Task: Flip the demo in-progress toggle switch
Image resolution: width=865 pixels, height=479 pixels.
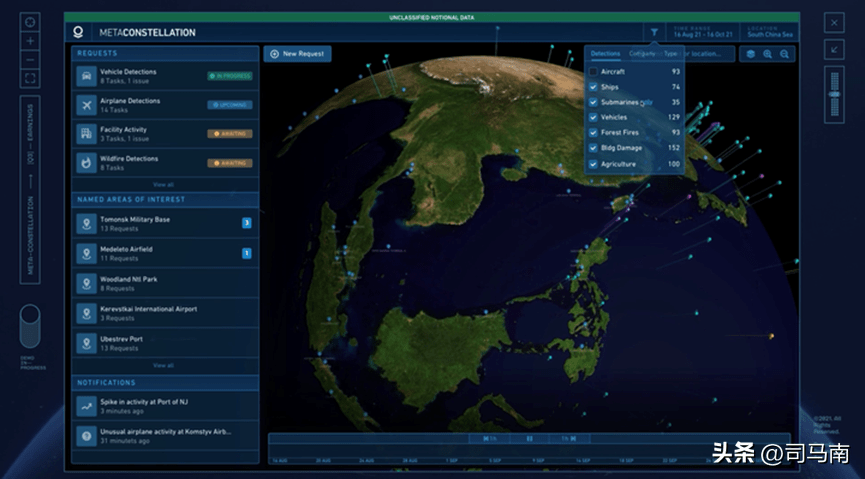Action: click(30, 326)
